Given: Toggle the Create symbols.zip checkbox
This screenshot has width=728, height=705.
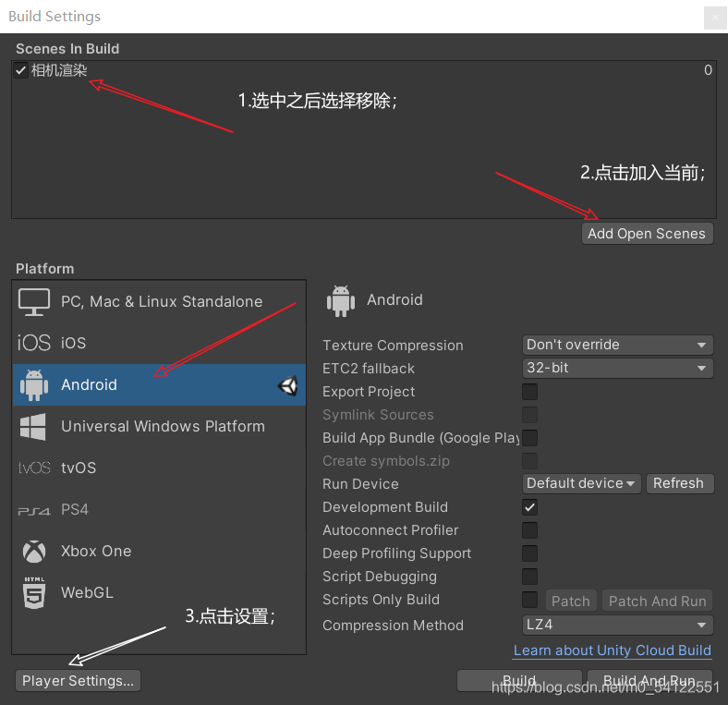Looking at the screenshot, I should (529, 461).
